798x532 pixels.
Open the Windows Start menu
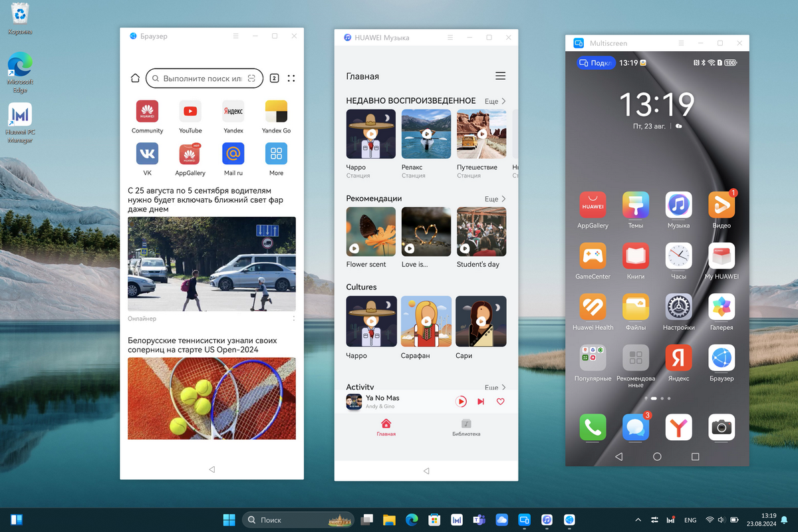[229, 519]
